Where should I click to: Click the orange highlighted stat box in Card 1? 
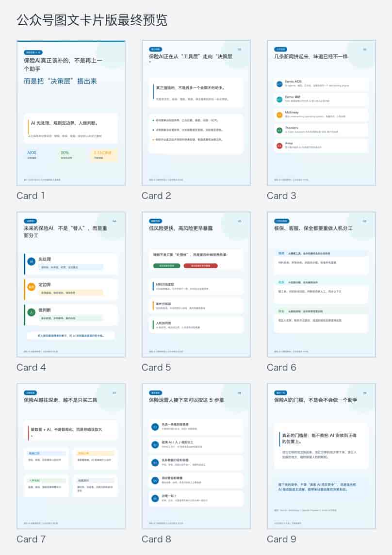click(x=104, y=155)
